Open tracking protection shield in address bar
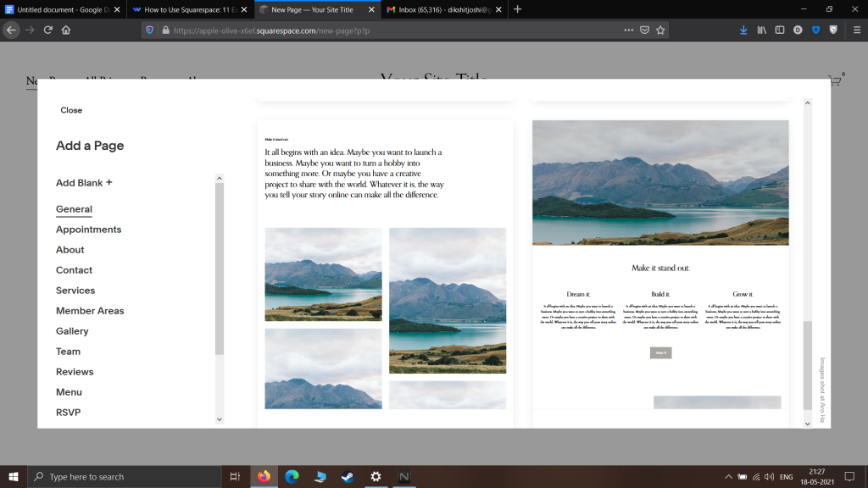The height and width of the screenshot is (488, 868). tap(149, 30)
